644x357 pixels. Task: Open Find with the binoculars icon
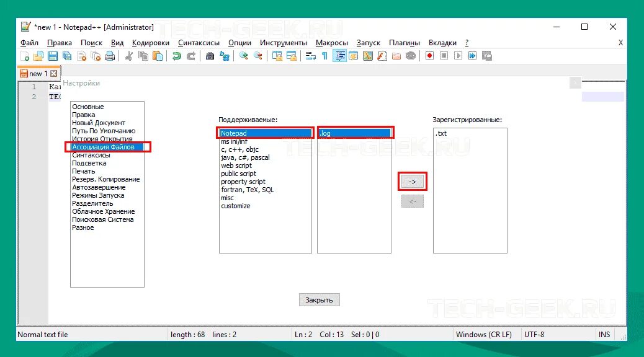tap(210, 56)
